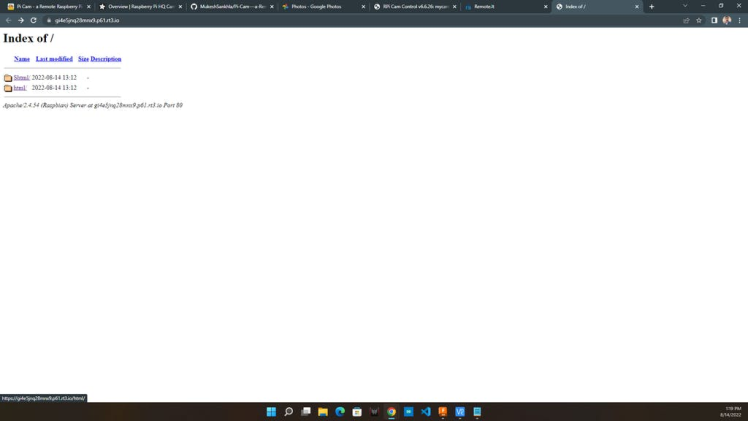Click the folder icon beside html/

pyautogui.click(x=8, y=88)
